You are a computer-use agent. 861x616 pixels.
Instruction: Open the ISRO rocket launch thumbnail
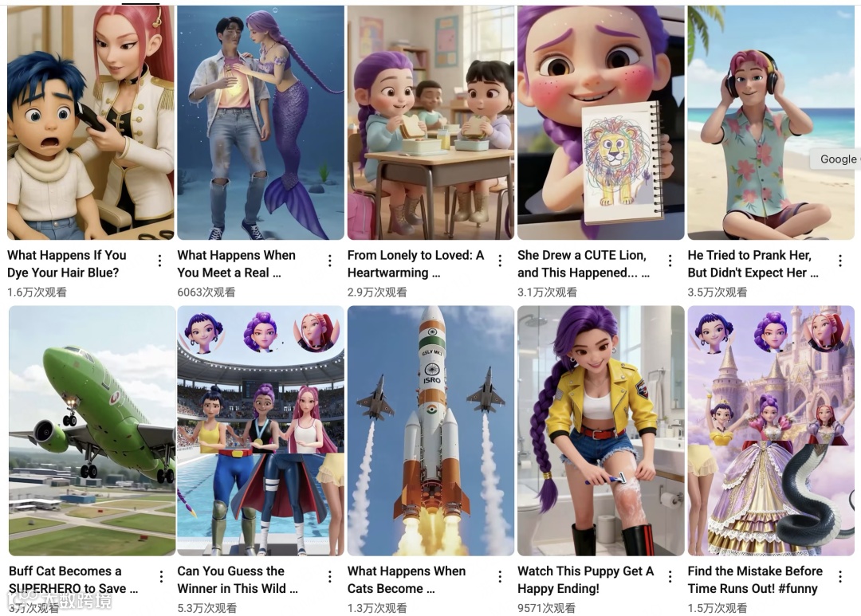pos(431,431)
